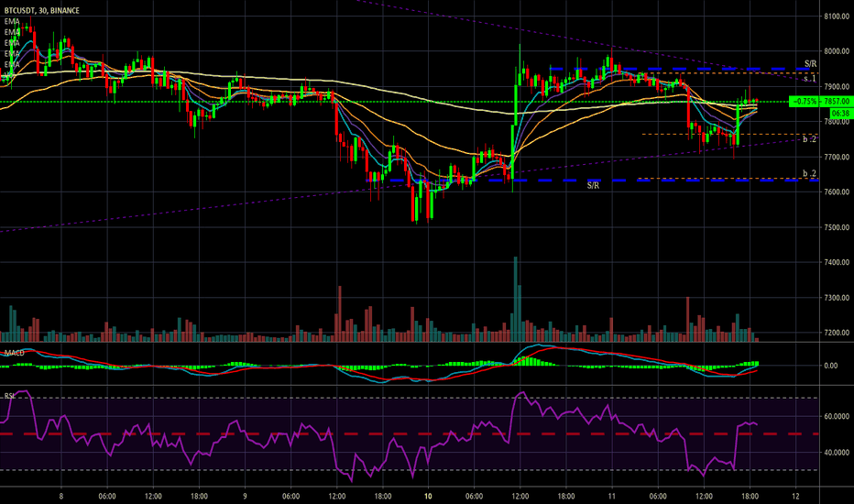
Task: Click the 8100.00 price axis label
Action: tap(836, 16)
